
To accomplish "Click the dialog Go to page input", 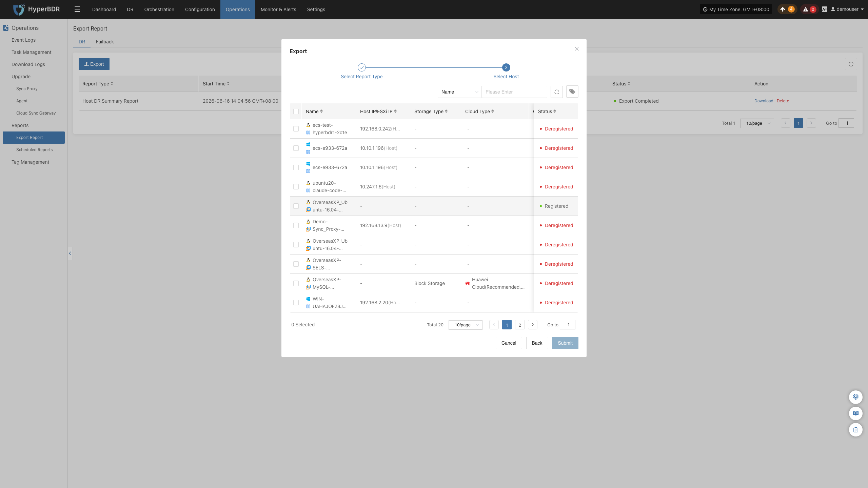I will tap(568, 325).
